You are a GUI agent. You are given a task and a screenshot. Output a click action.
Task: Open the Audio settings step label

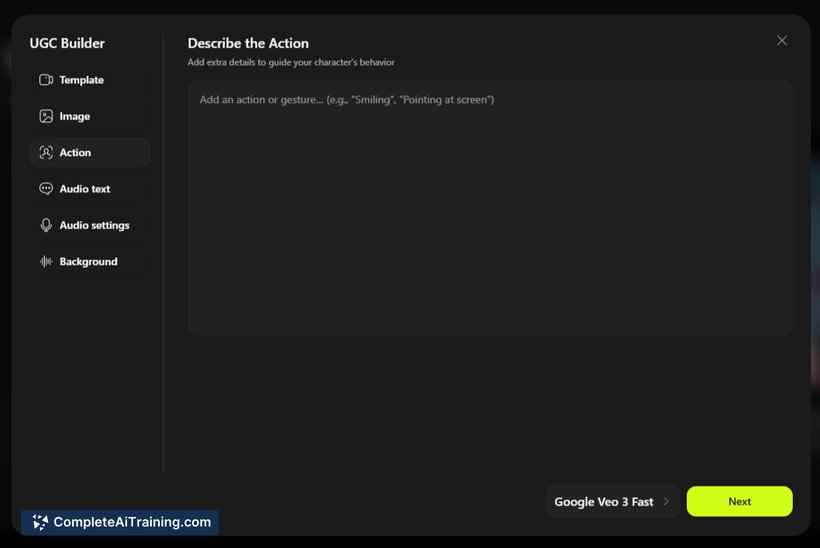(x=95, y=225)
